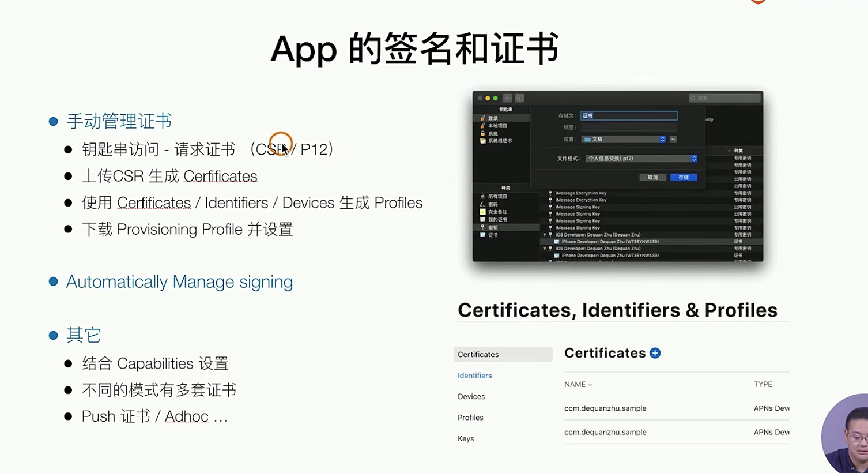Click the 上传CSR 生成 Certificates bullet
868x473 pixels.
(x=169, y=176)
